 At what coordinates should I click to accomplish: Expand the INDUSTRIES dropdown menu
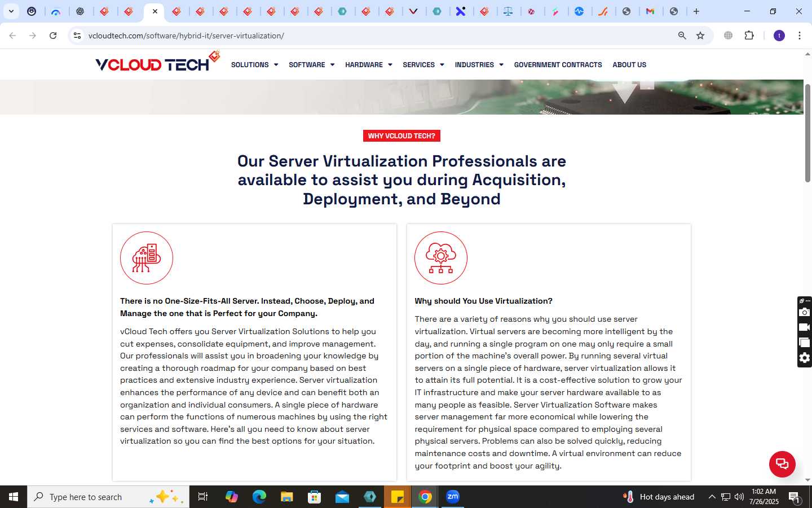click(479, 65)
